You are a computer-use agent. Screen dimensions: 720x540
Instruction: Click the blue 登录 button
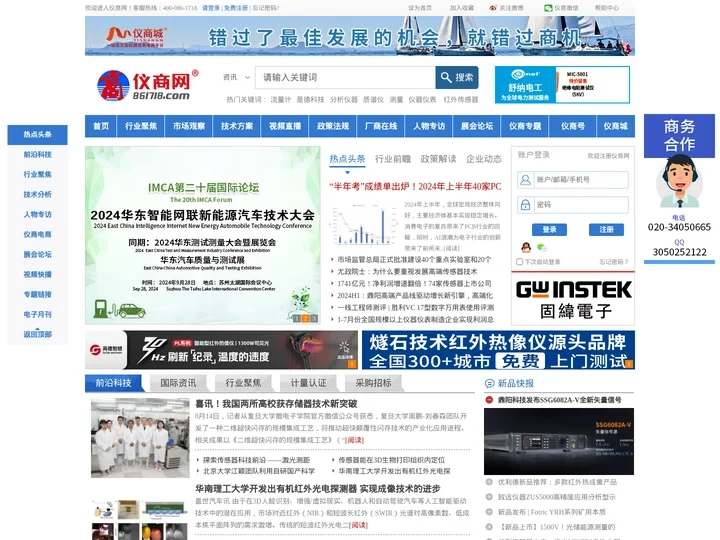coord(549,230)
